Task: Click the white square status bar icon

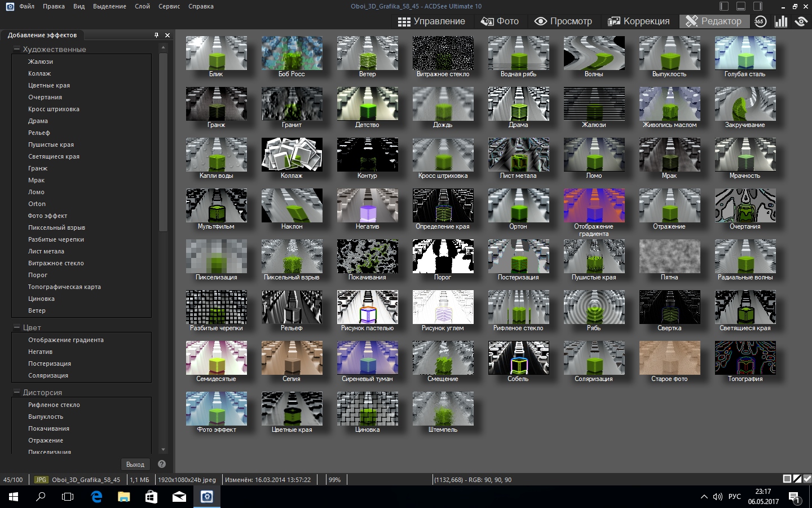Action: [x=787, y=479]
